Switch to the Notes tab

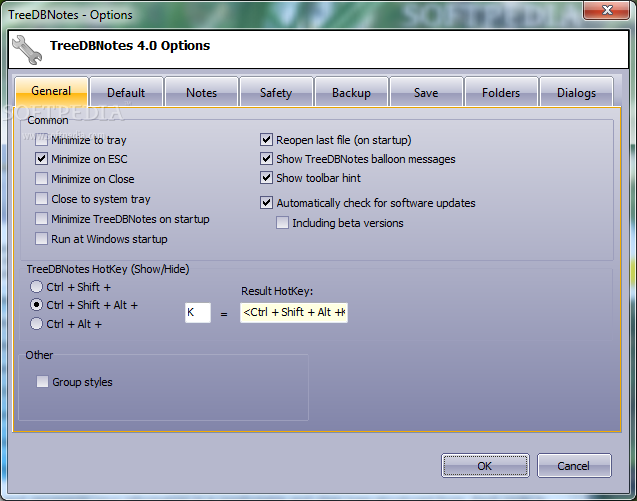[x=202, y=92]
